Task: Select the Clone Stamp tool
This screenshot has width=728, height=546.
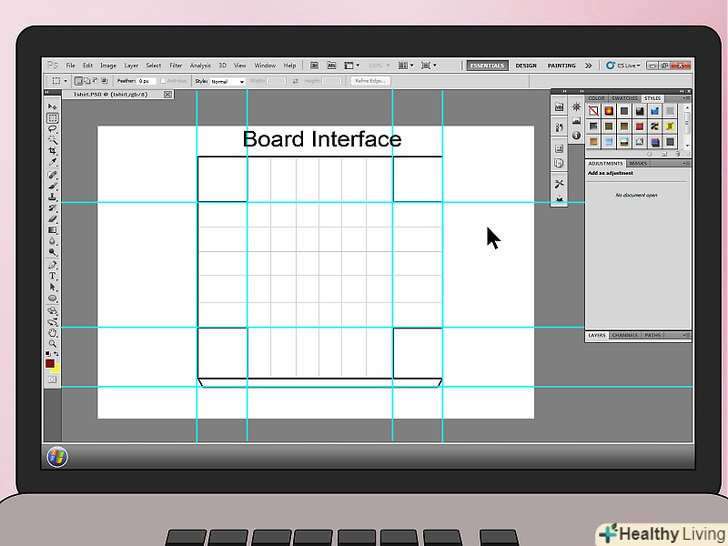Action: [x=53, y=196]
